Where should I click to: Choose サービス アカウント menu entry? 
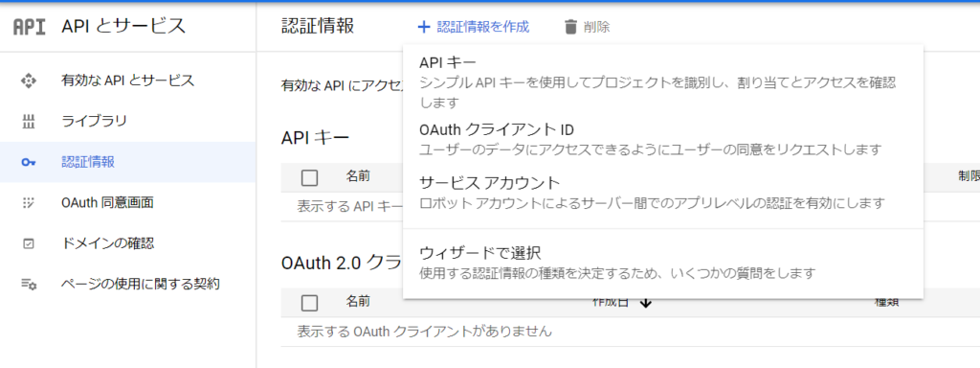pyautogui.click(x=663, y=193)
